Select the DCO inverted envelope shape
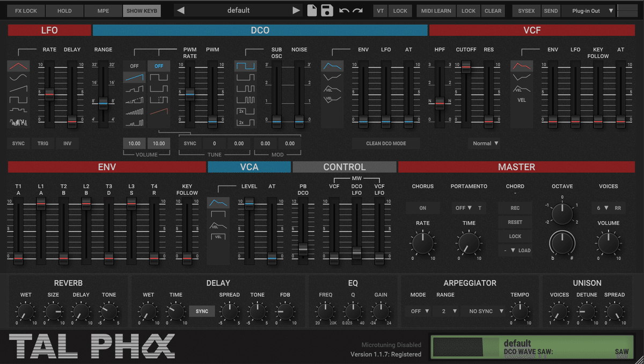This screenshot has height=364, width=644. [332, 77]
